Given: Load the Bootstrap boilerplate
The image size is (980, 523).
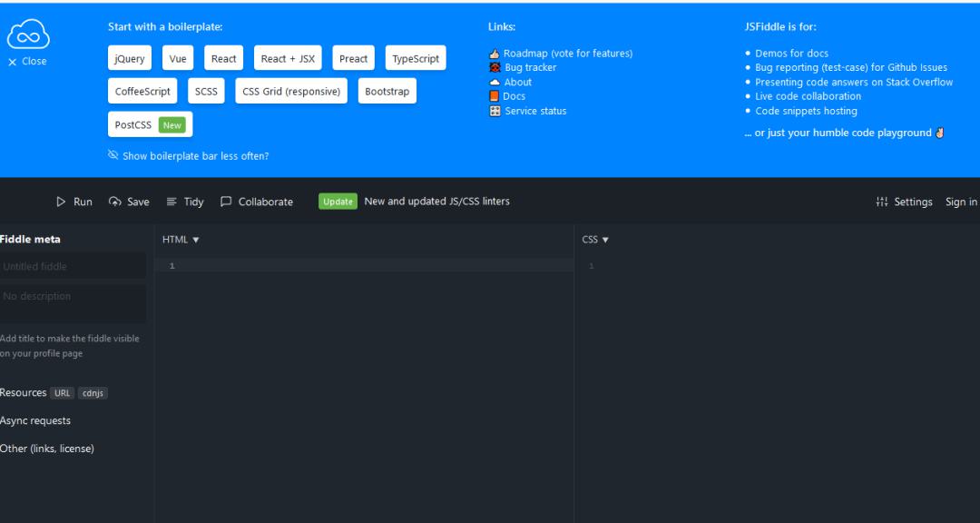Looking at the screenshot, I should pyautogui.click(x=387, y=92).
